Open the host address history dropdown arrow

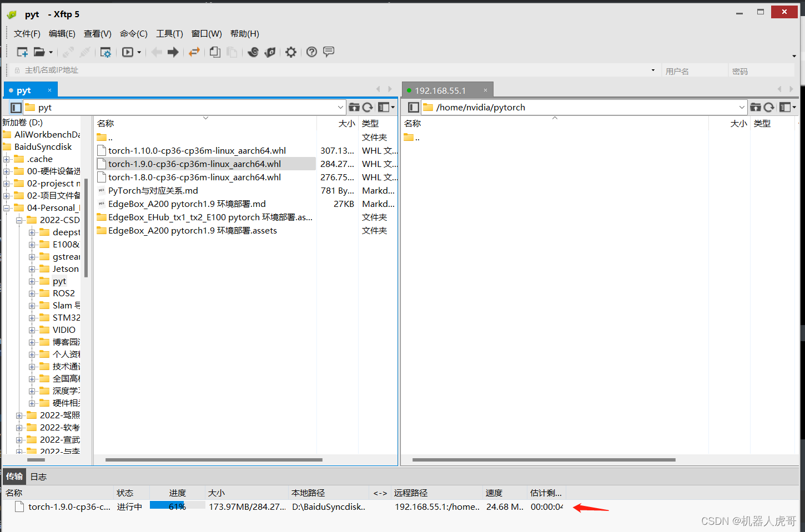tap(653, 70)
